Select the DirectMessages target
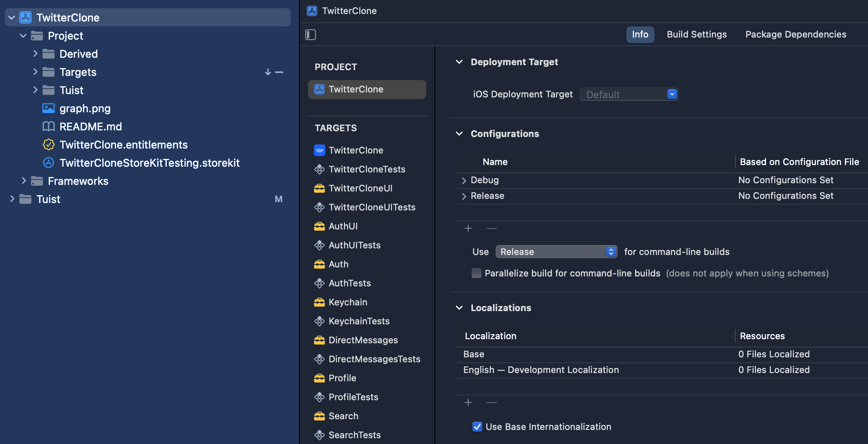 363,340
